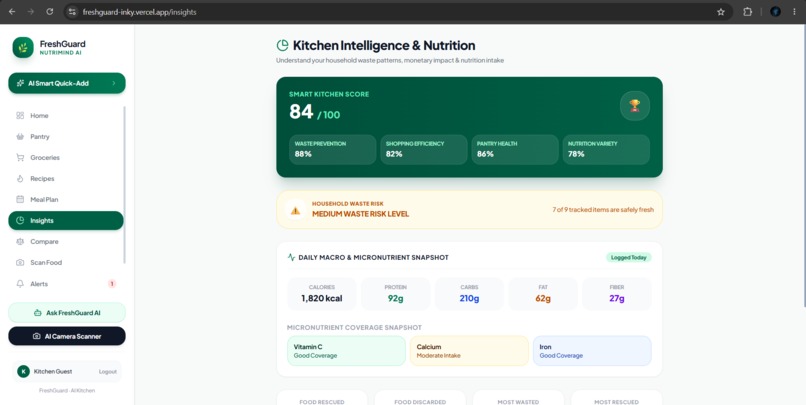Click the warning triangle waste risk icon

click(296, 210)
